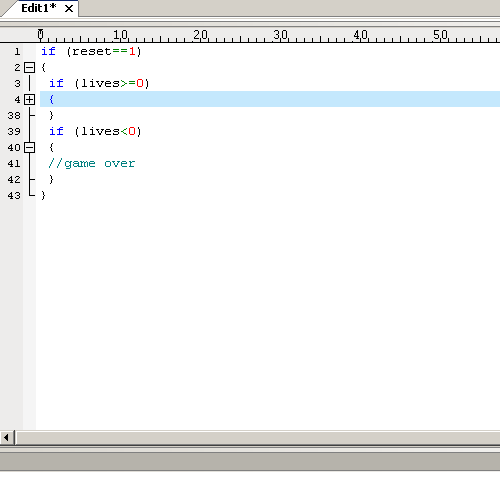Image resolution: width=500 pixels, height=500 pixels.
Task: Collapse the fold at line 2
Action: [x=30, y=68]
